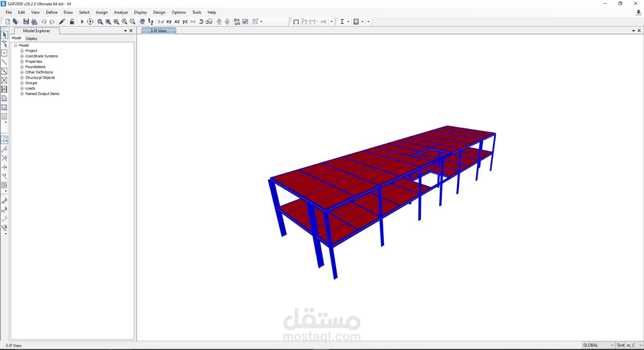Open the dropdown after the nd button

[332, 22]
